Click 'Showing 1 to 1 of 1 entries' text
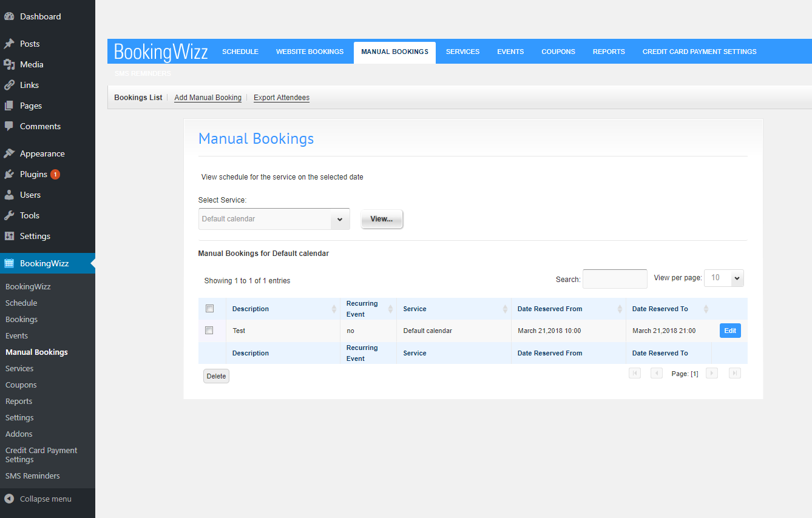 [247, 281]
